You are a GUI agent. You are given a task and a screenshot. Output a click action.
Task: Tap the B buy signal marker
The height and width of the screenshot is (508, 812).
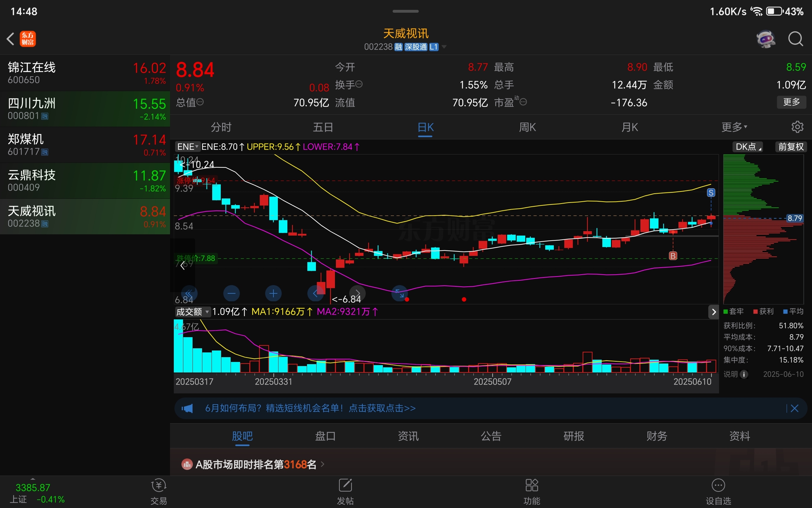(x=673, y=256)
